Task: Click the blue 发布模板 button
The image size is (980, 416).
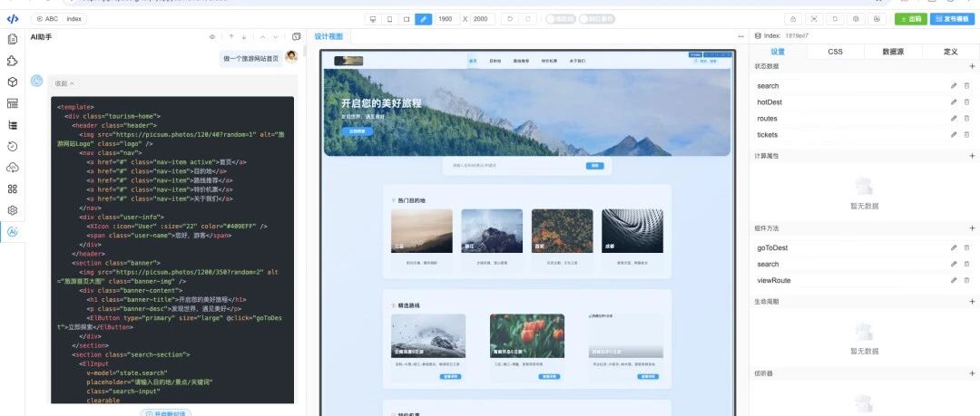Action: [x=952, y=19]
